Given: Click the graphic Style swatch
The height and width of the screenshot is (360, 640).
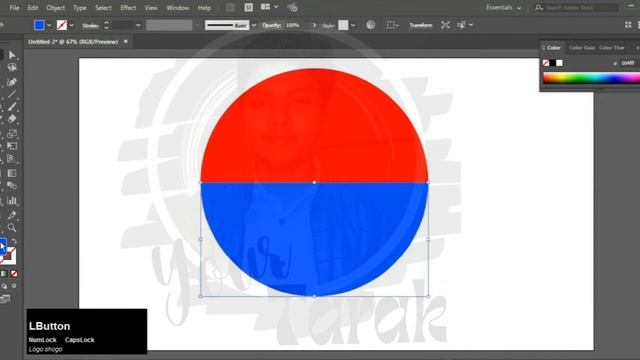Looking at the screenshot, I should tap(343, 25).
